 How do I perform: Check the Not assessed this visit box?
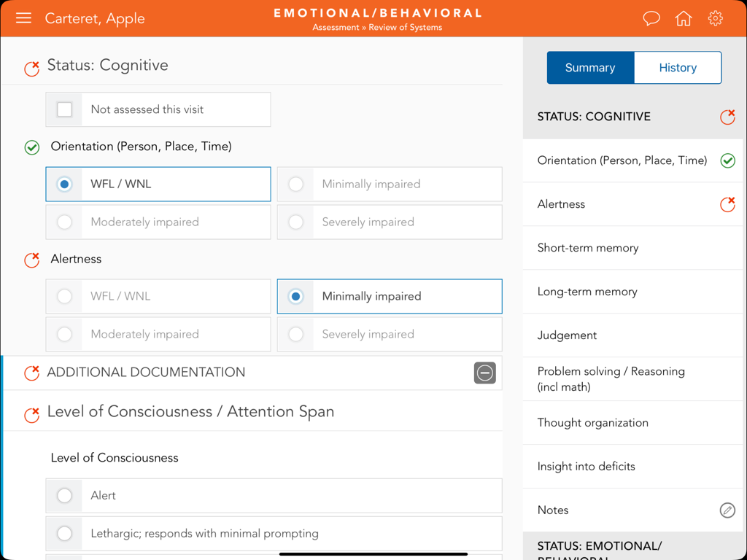tap(64, 109)
